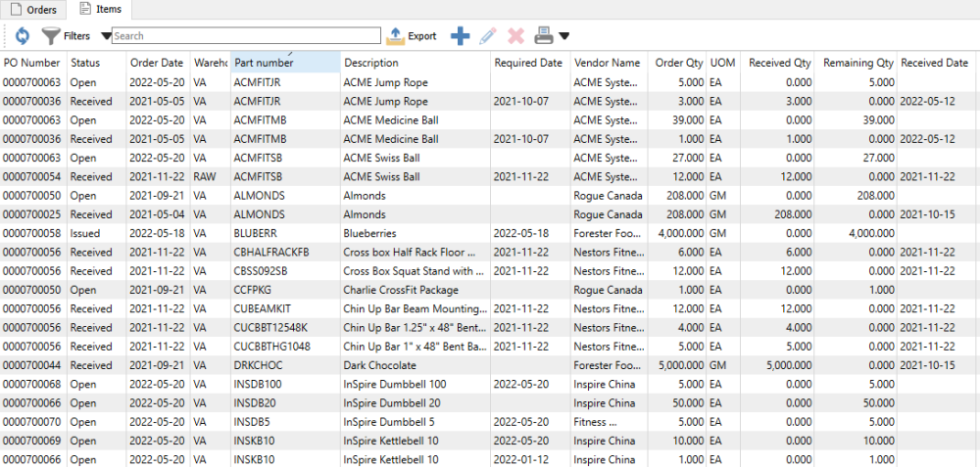The width and height of the screenshot is (980, 467).
Task: Sort by Received Date column header
Action: pyautogui.click(x=934, y=63)
